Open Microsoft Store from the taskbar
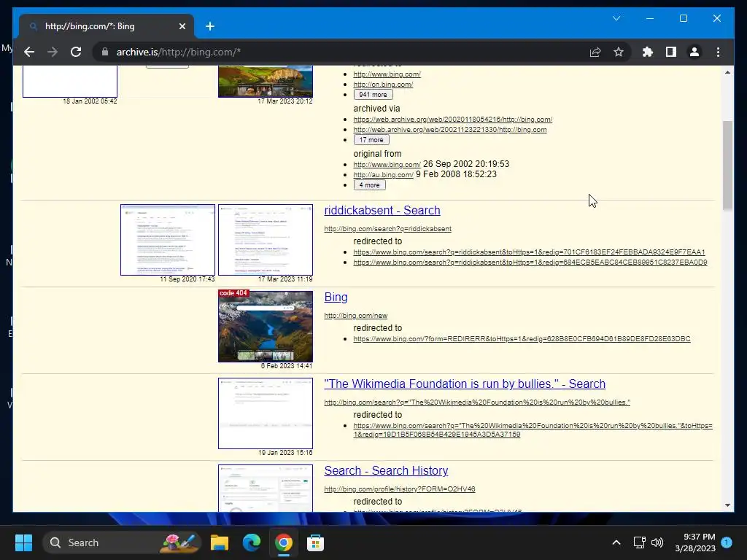The height and width of the screenshot is (560, 747). click(x=315, y=542)
